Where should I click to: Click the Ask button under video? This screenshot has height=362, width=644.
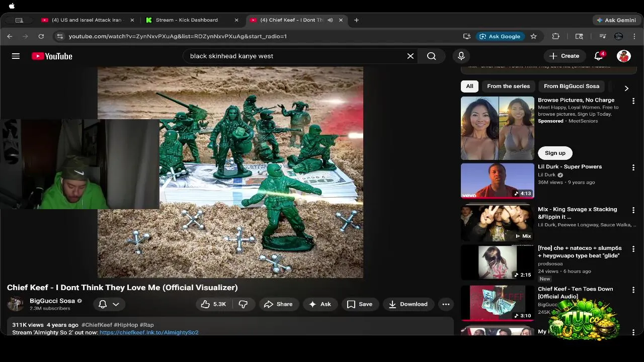(x=320, y=304)
